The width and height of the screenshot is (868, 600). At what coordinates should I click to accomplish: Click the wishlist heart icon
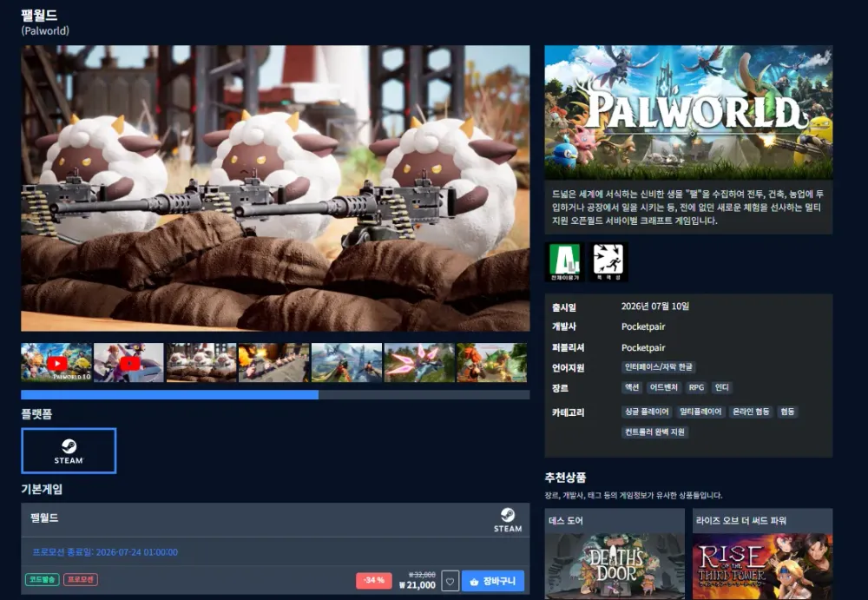coord(450,581)
